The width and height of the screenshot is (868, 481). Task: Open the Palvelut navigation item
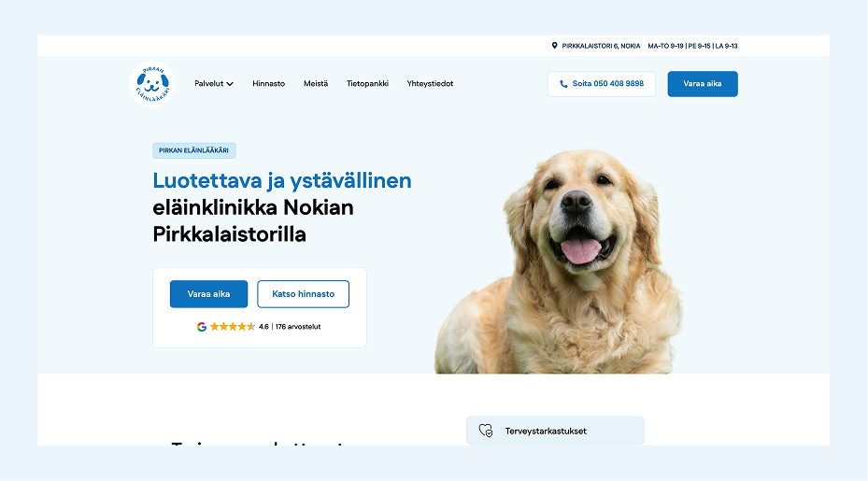tap(214, 83)
